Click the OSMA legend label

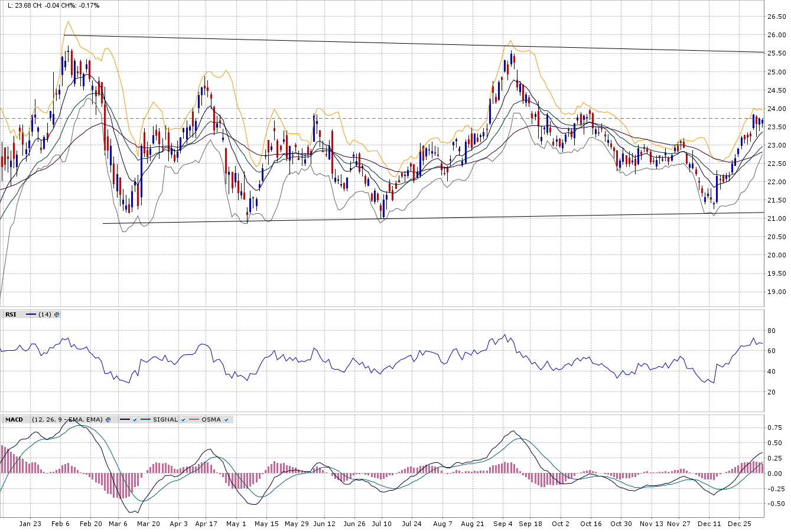tap(211, 420)
